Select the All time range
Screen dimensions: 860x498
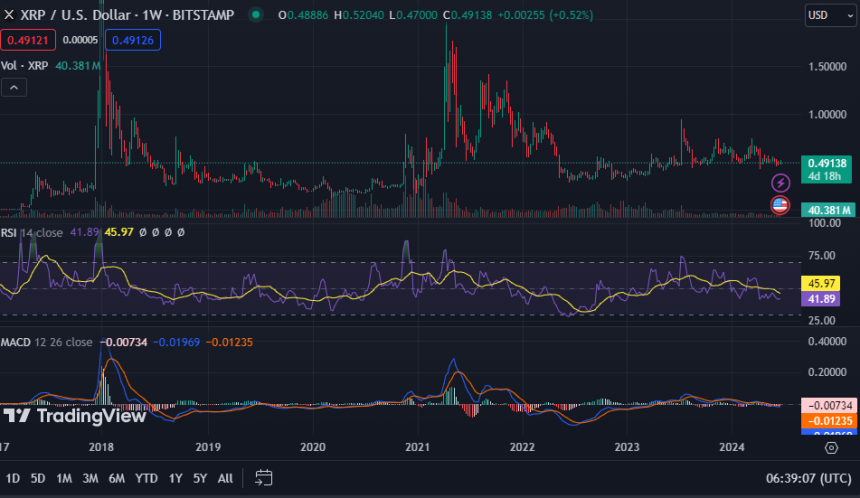pyautogui.click(x=226, y=478)
